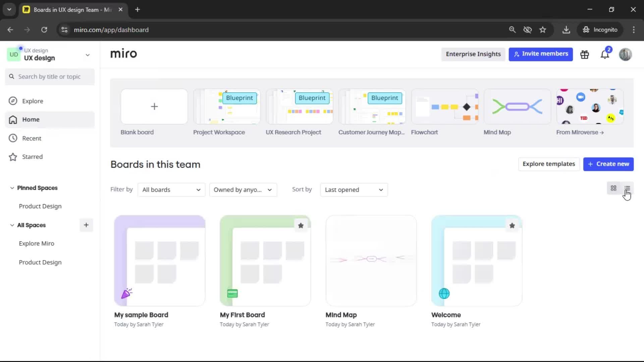Select Customer Journey Map template
644x362 pixels.
click(372, 107)
